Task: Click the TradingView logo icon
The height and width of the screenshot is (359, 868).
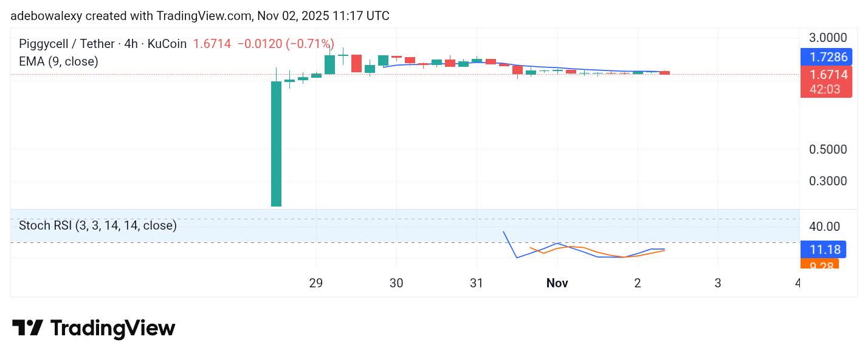Action: click(28, 328)
